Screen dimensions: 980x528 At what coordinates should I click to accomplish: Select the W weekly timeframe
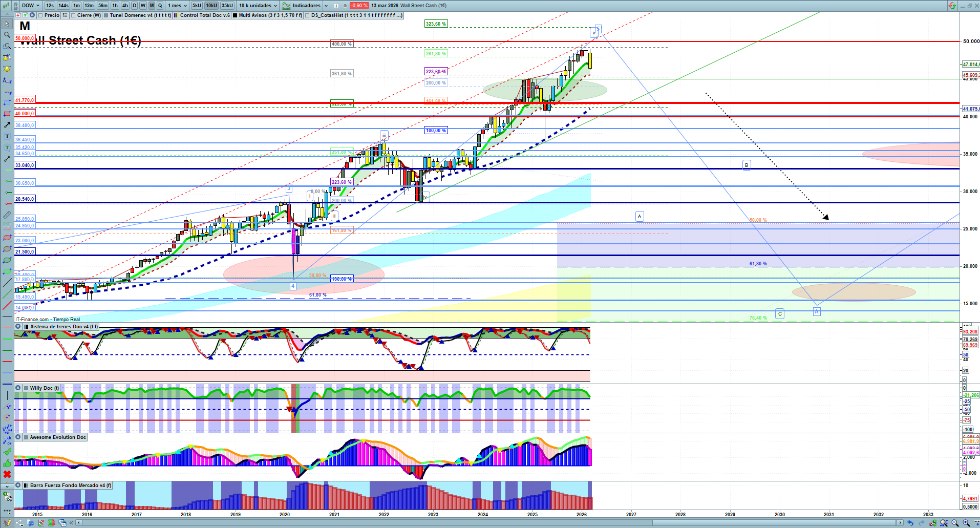[x=143, y=6]
